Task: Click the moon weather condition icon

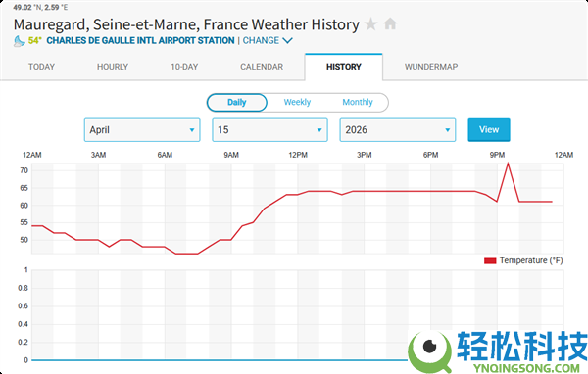Action: tap(20, 41)
